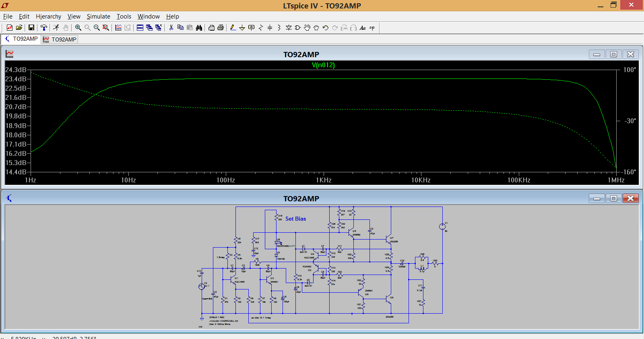The height and width of the screenshot is (339, 644).
Task: Click the schematic window title bar icon
Action: (9, 198)
